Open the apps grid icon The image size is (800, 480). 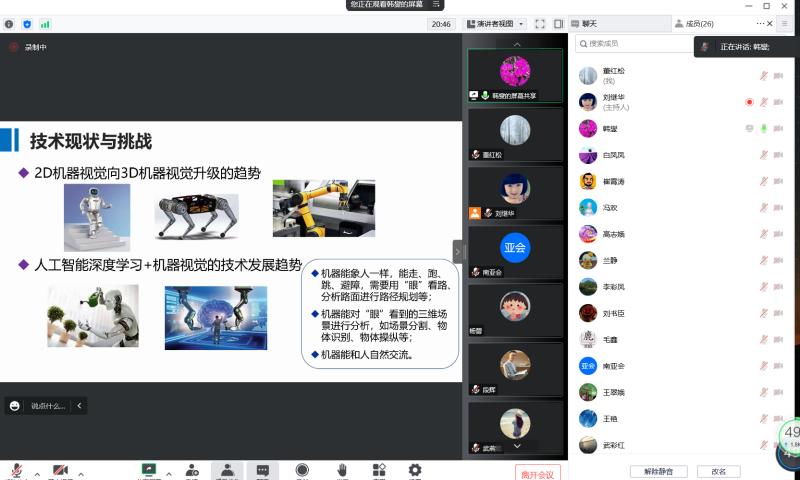[x=379, y=470]
